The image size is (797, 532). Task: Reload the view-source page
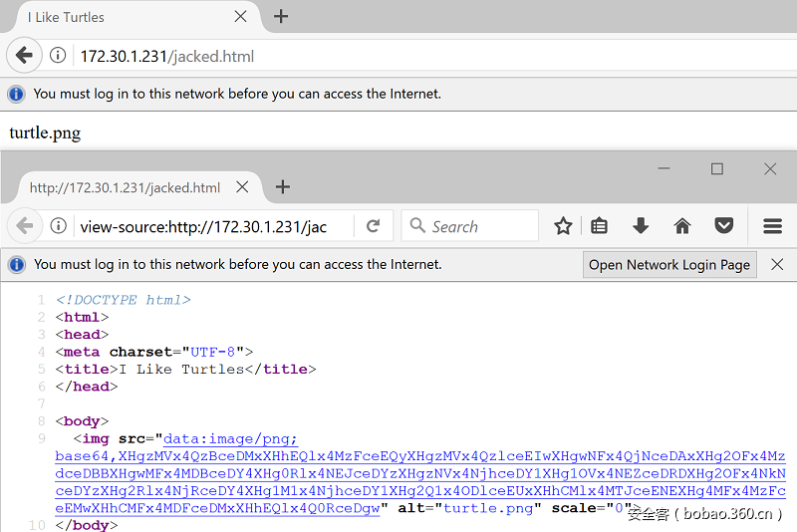[x=373, y=226]
